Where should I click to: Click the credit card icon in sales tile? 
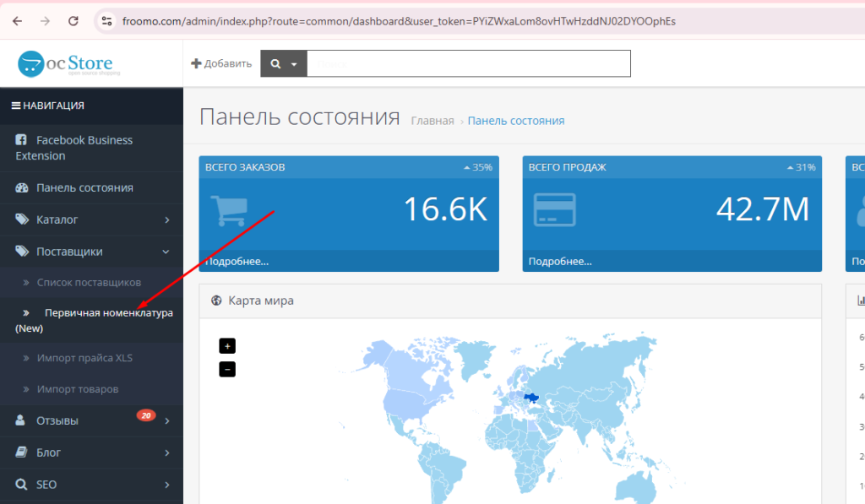(x=554, y=210)
